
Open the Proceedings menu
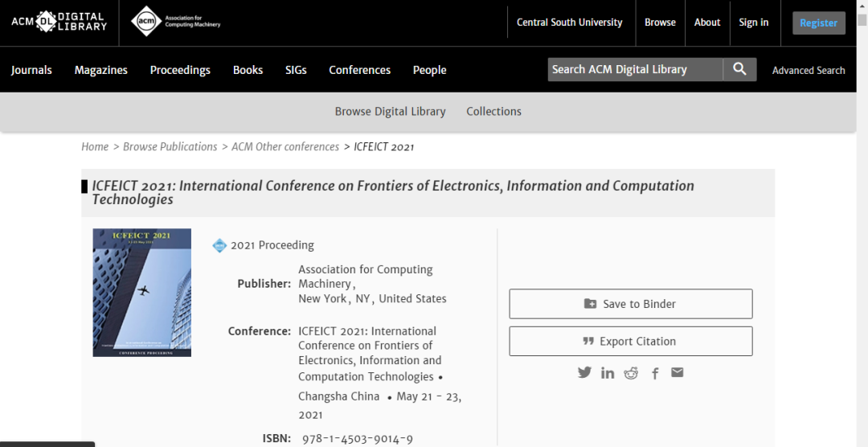pyautogui.click(x=180, y=70)
